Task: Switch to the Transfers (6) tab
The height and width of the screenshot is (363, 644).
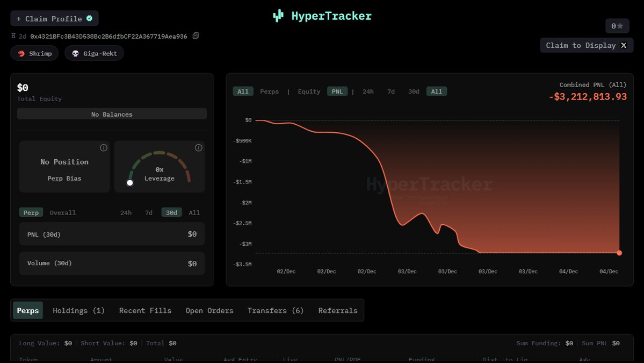Action: click(x=276, y=311)
